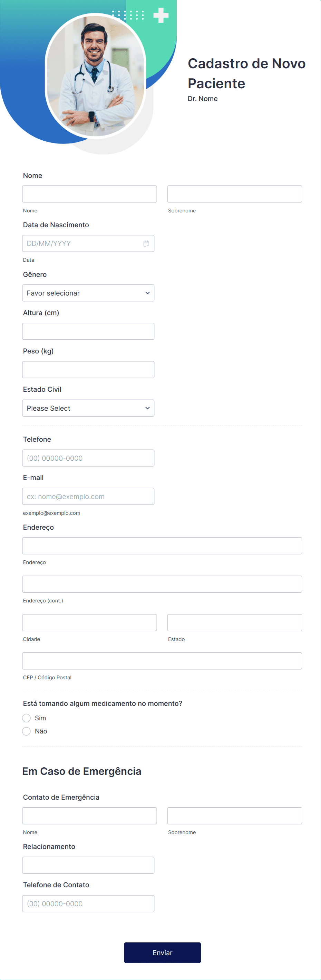Click the Gênero dropdown chevron arrow

[148, 293]
